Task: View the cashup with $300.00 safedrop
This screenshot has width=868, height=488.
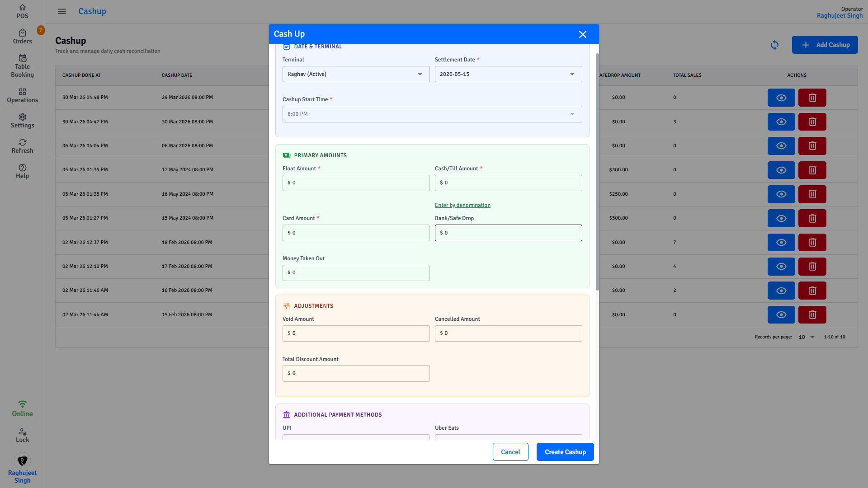Action: point(781,170)
